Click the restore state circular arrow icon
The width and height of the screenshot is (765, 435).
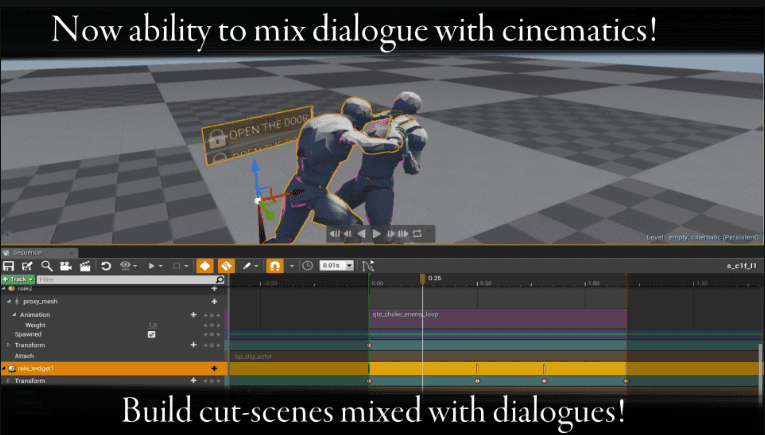(x=106, y=266)
